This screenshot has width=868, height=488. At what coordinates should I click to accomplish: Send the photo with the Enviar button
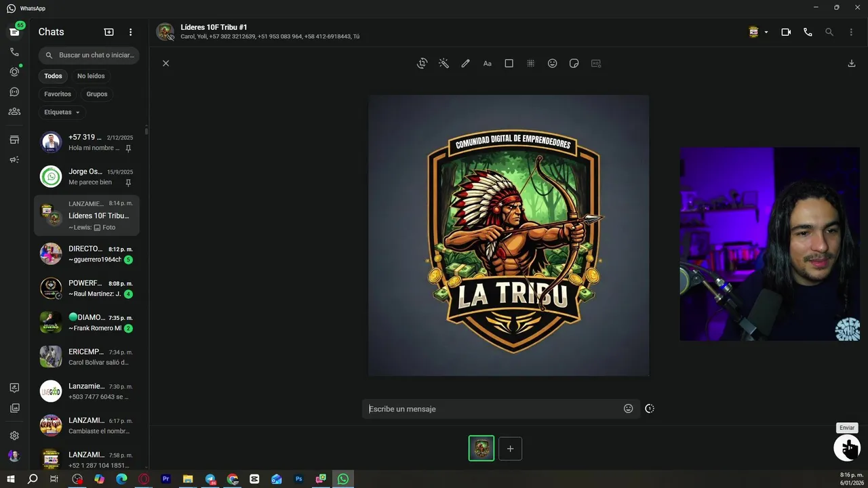tap(847, 447)
